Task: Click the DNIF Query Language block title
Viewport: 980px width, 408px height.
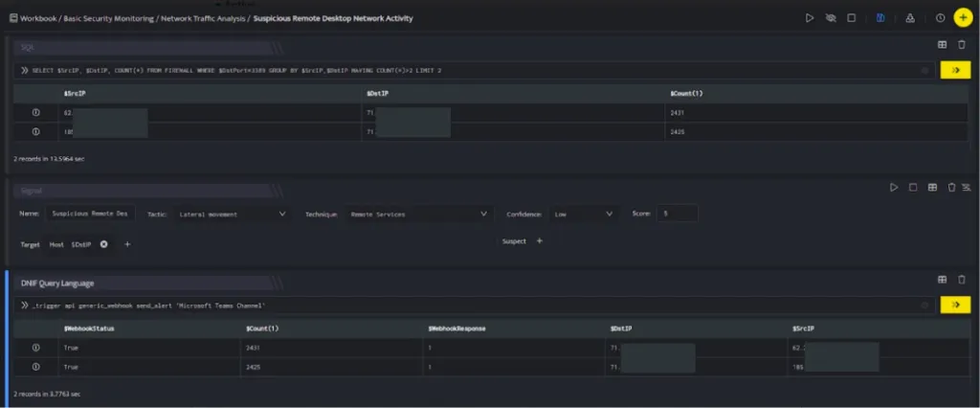Action: click(57, 283)
